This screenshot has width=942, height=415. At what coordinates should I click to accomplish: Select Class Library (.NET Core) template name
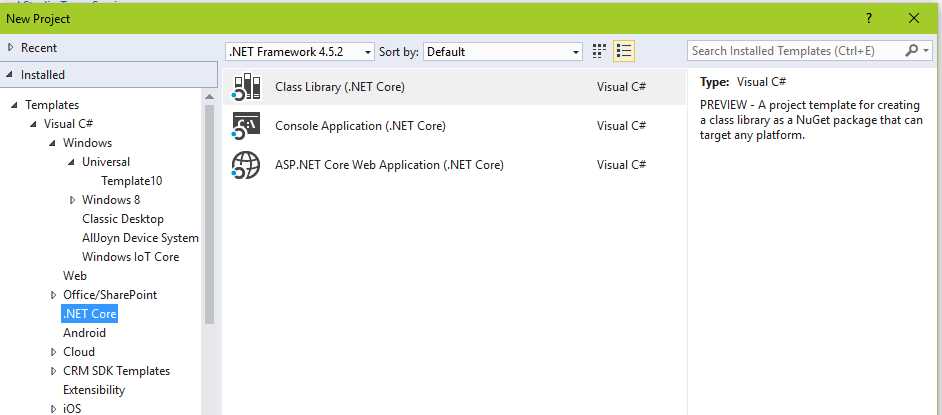click(x=340, y=87)
